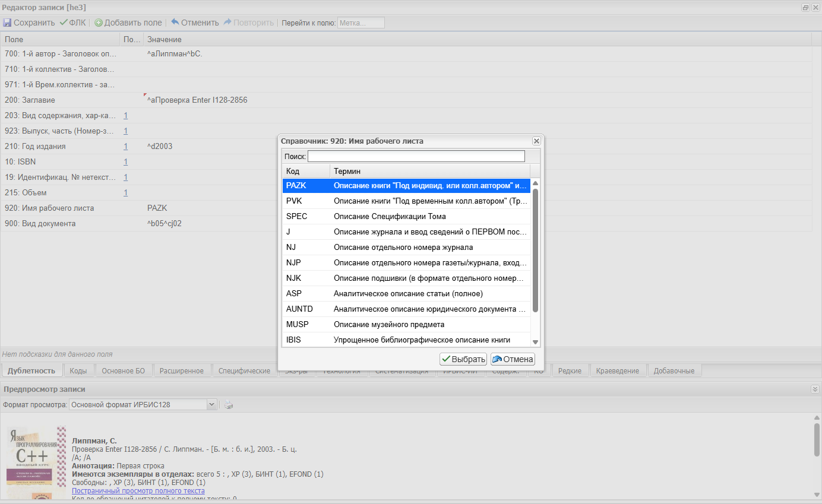The image size is (822, 504).
Task: Click Добавить поле plus icon
Action: pyautogui.click(x=99, y=23)
